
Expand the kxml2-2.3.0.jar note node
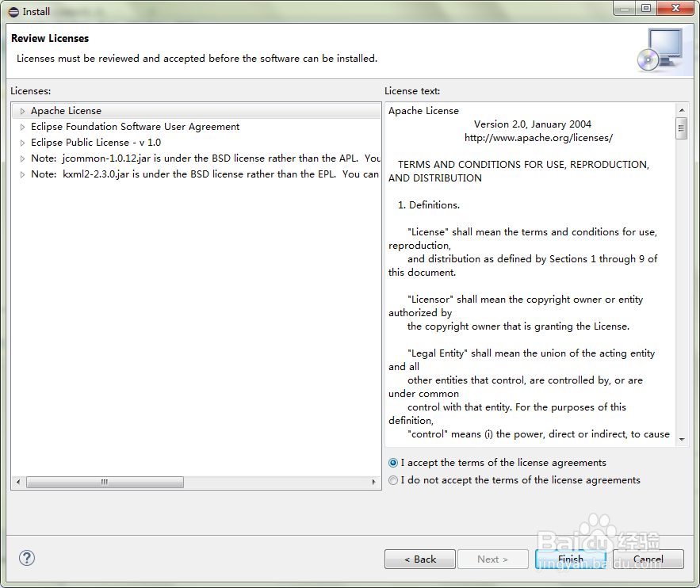point(22,174)
